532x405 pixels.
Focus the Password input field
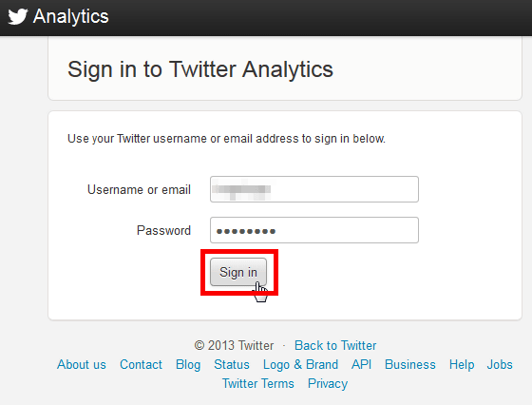tap(314, 230)
